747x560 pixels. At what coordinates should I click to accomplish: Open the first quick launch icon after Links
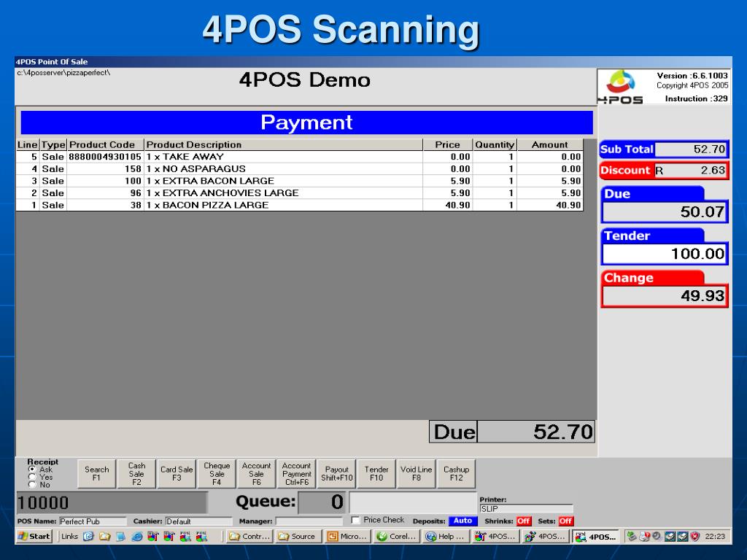(x=88, y=537)
